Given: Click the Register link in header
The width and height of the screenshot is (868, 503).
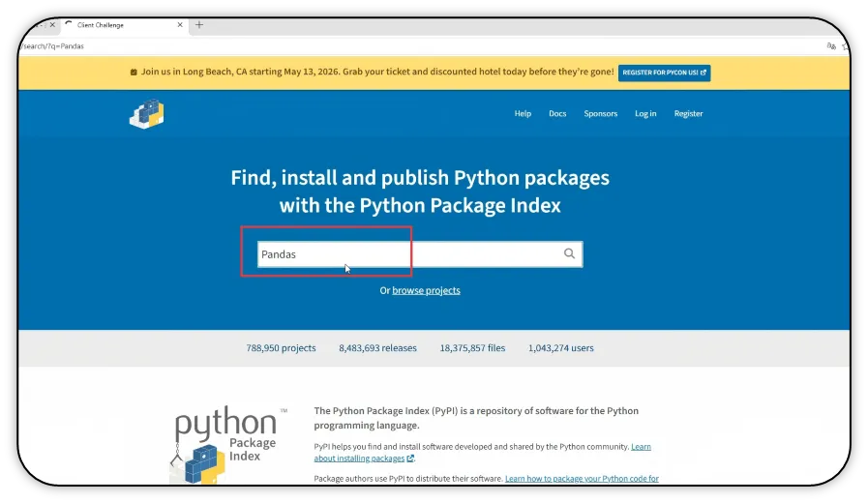Looking at the screenshot, I should (x=688, y=113).
